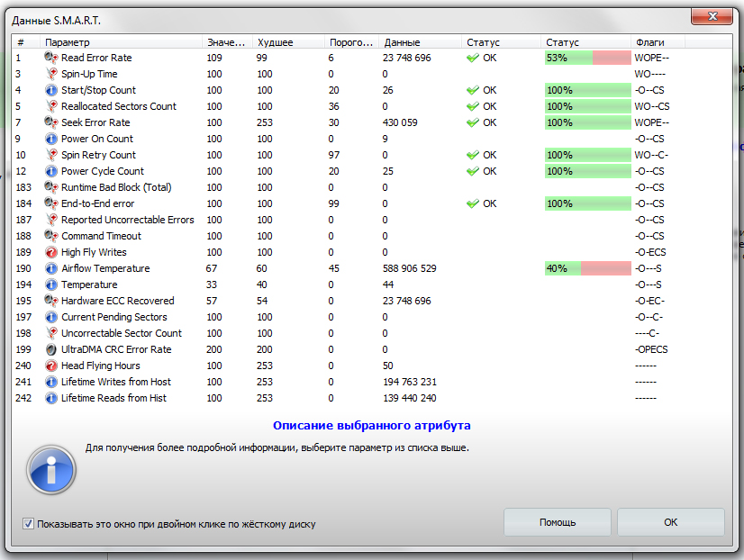Click the Lifetime Reads from Hist icon
The width and height of the screenshot is (744, 560).
pos(51,398)
